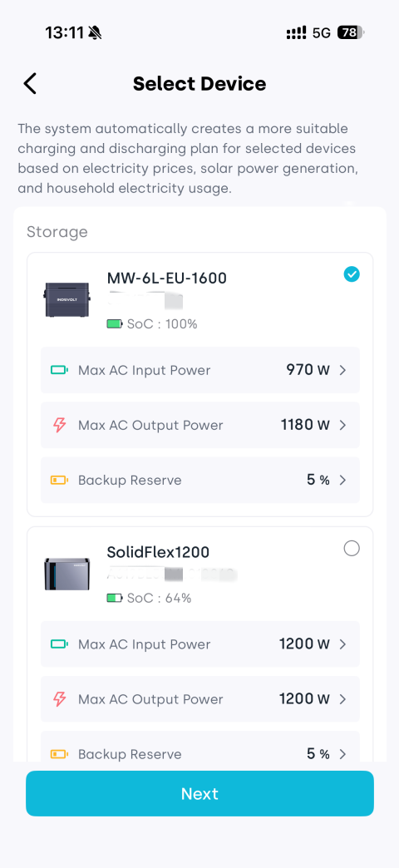This screenshot has width=399, height=868.
Task: Tap the red lightning icon for SolidFlex1200 output
Action: tap(59, 699)
